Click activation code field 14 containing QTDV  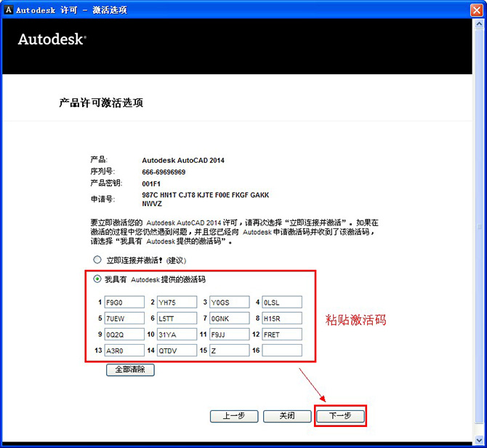[x=177, y=350]
